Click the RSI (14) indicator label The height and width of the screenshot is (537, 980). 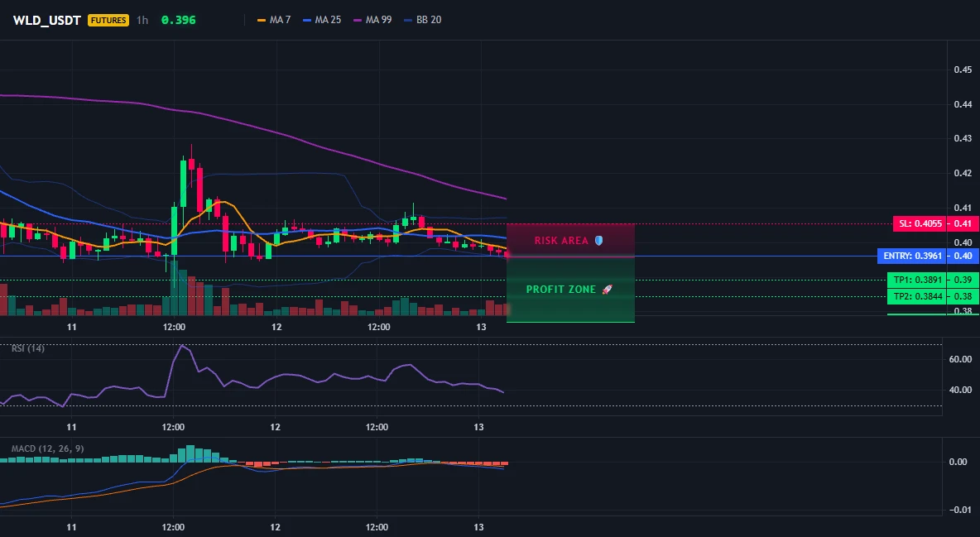[x=27, y=348]
